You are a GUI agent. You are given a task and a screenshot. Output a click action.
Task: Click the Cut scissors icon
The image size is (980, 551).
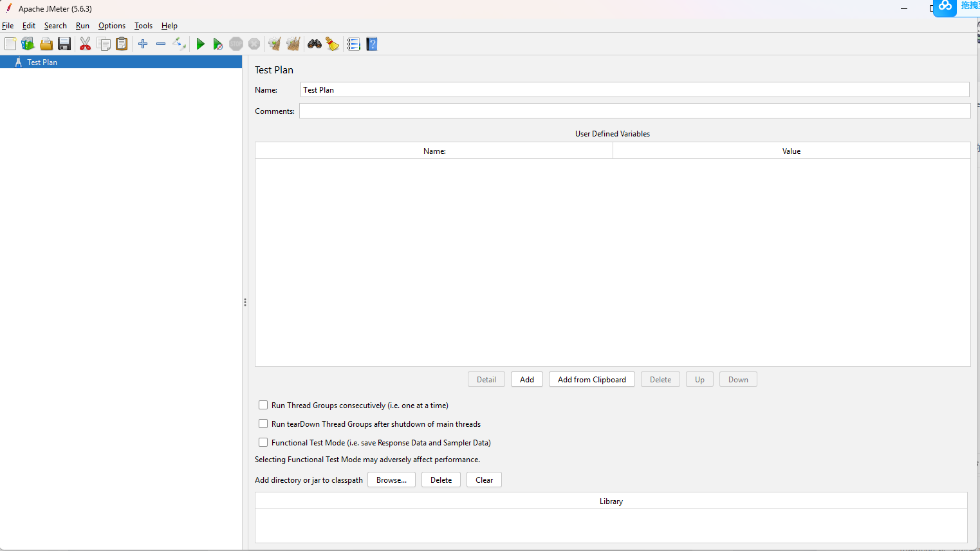click(x=85, y=44)
